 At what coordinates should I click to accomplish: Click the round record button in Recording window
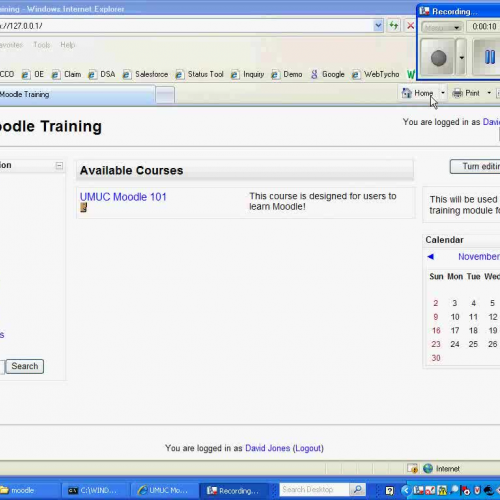click(438, 57)
